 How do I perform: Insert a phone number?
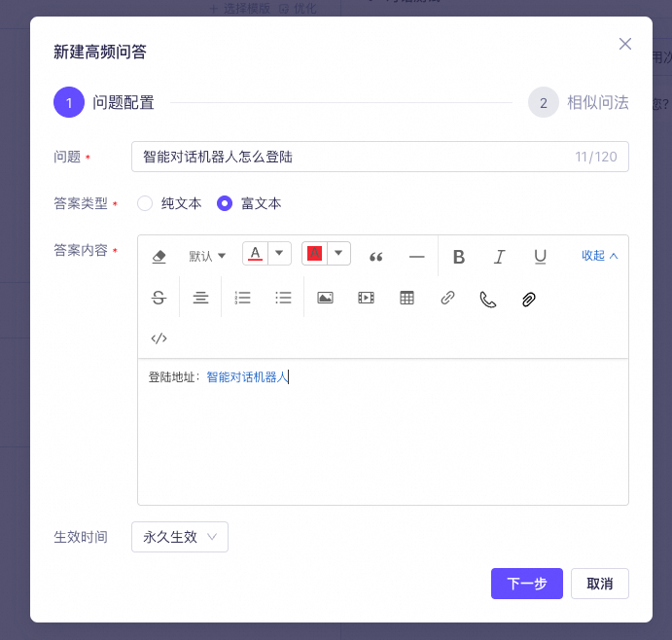click(x=488, y=300)
